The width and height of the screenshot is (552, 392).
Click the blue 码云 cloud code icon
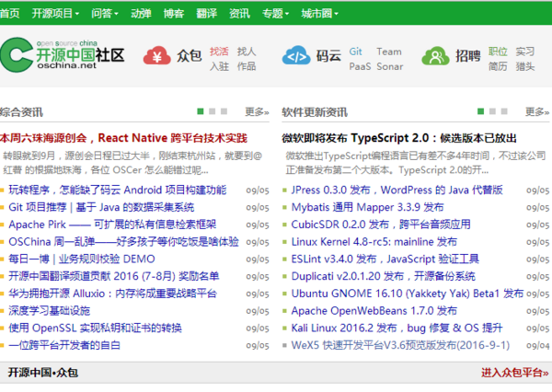click(295, 57)
